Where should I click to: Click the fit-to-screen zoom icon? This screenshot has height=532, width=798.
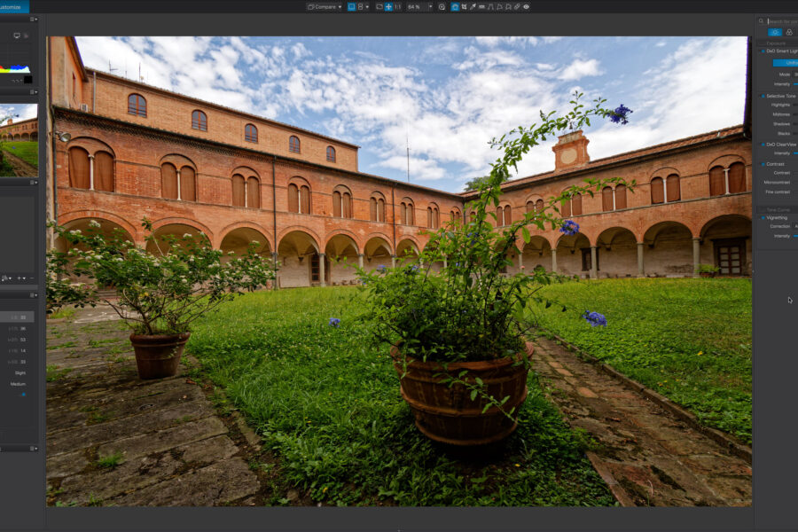pos(379,6)
